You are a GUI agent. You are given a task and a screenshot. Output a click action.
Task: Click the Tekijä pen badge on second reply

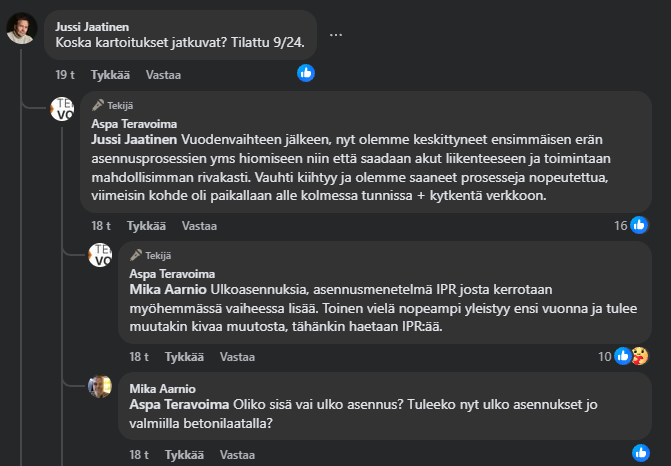(136, 255)
